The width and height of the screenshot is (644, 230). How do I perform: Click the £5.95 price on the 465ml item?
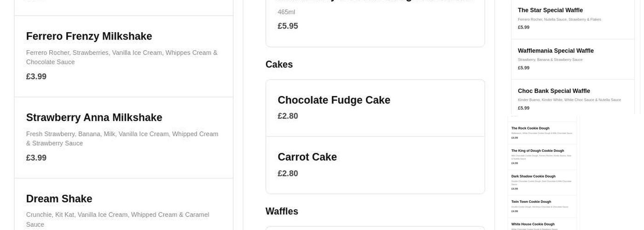[287, 26]
